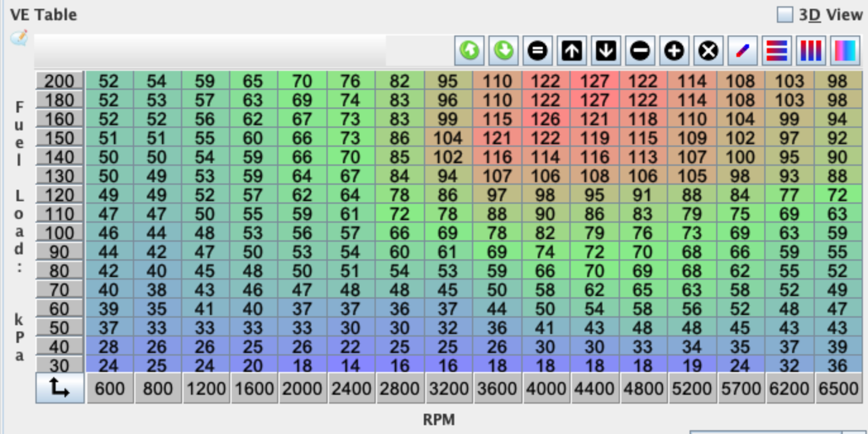Click the 200 kPa row header
This screenshot has height=434, width=868.
60,81
